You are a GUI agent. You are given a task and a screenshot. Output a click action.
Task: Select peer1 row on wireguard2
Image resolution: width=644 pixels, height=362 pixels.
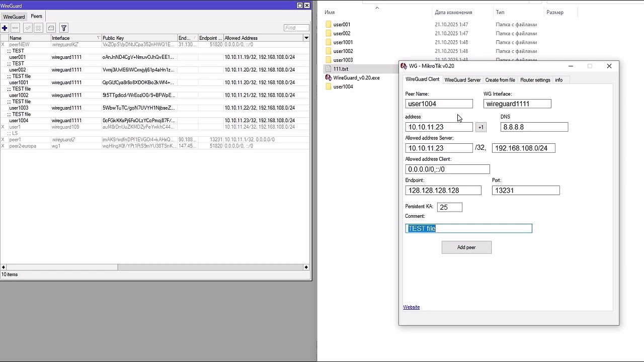tap(154, 140)
